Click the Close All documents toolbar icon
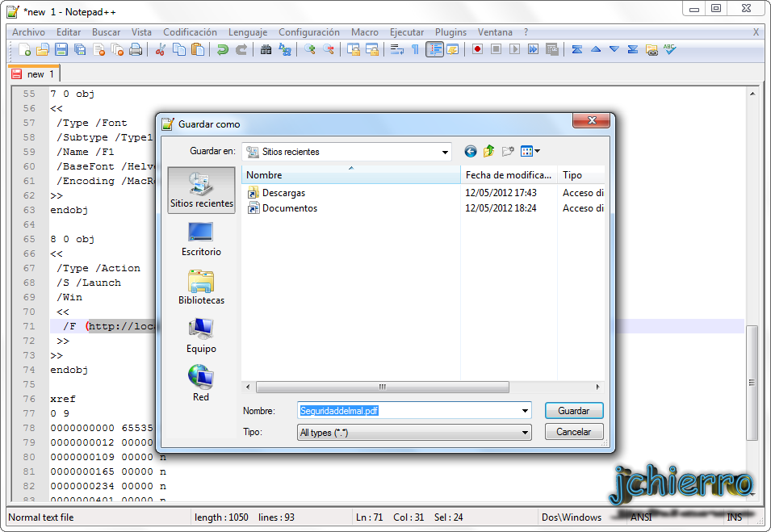771x532 pixels. (117, 50)
